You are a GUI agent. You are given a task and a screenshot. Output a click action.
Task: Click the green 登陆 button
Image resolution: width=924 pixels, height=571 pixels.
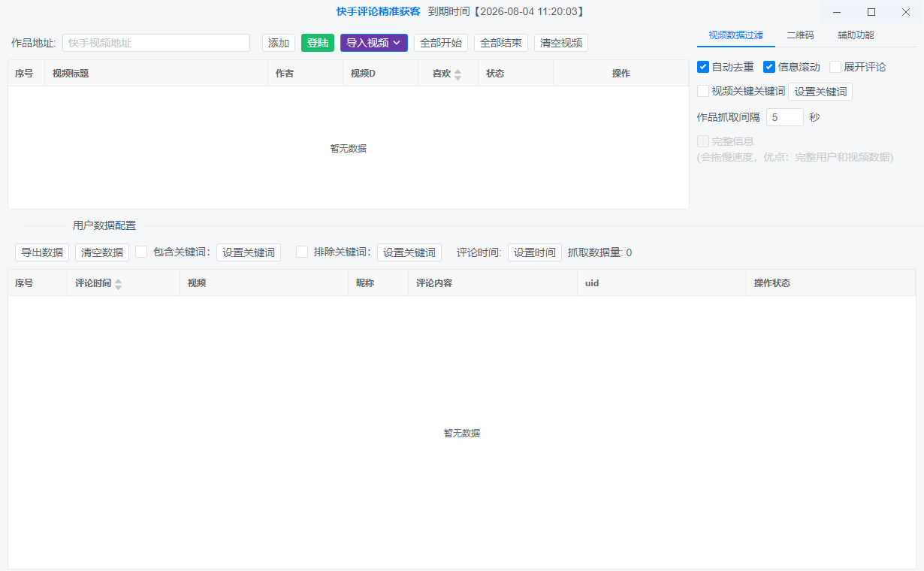coord(318,43)
